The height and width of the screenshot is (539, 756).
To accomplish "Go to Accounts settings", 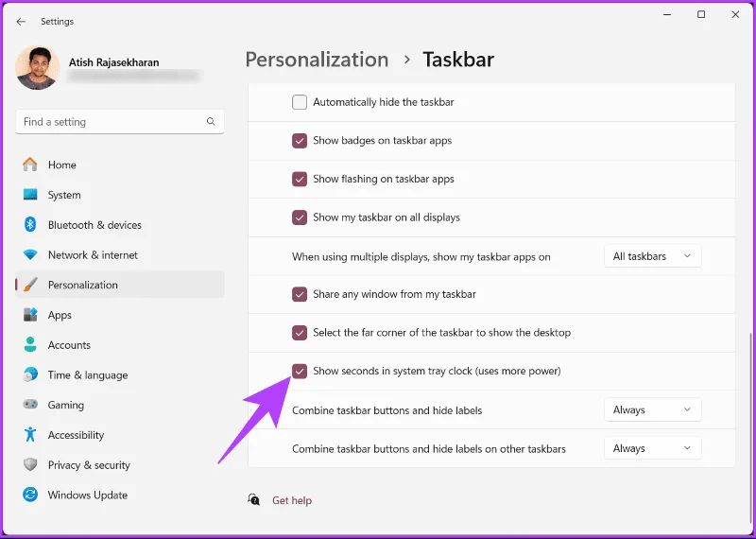I will (x=120, y=344).
